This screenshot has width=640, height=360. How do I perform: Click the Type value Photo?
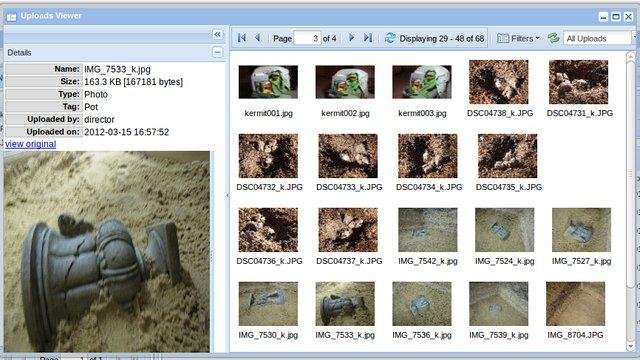(96, 94)
